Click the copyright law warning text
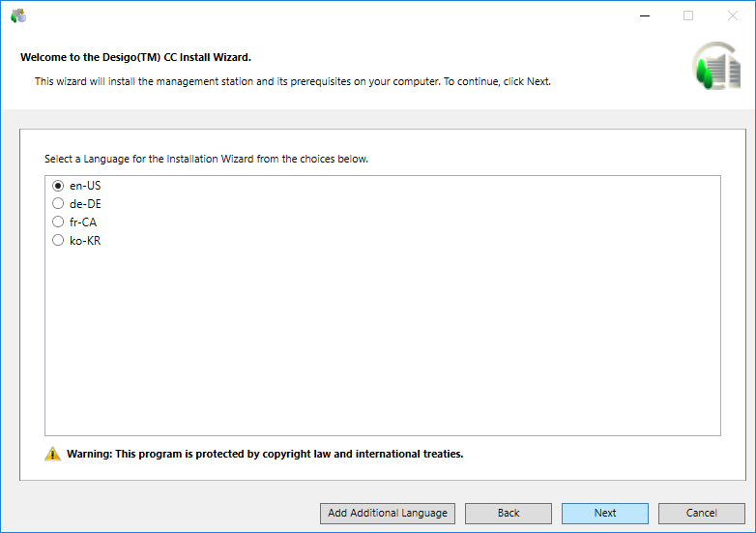Image resolution: width=756 pixels, height=533 pixels. pos(265,454)
